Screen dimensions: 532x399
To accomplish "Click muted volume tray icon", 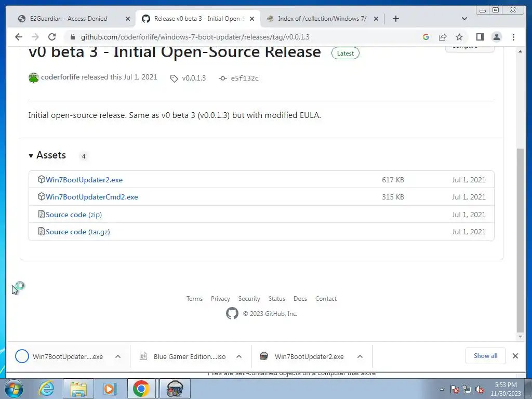I will click(x=480, y=389).
